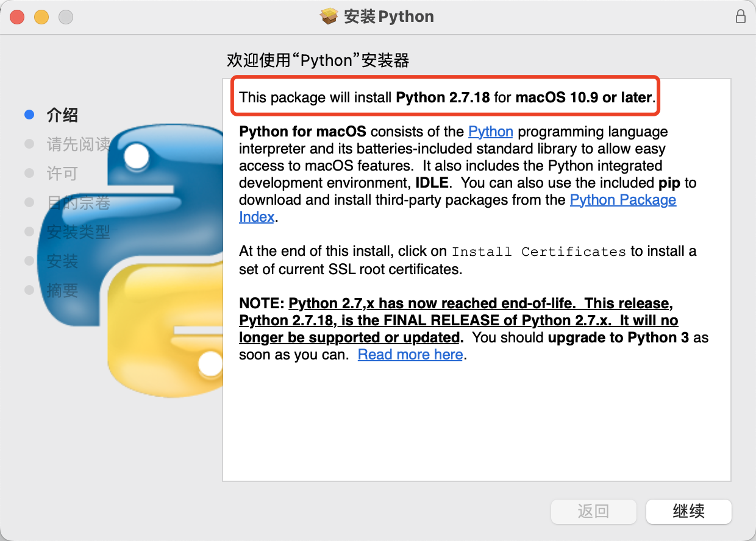Click the gray step dot beside 安装类型
756x541 pixels.
(29, 232)
